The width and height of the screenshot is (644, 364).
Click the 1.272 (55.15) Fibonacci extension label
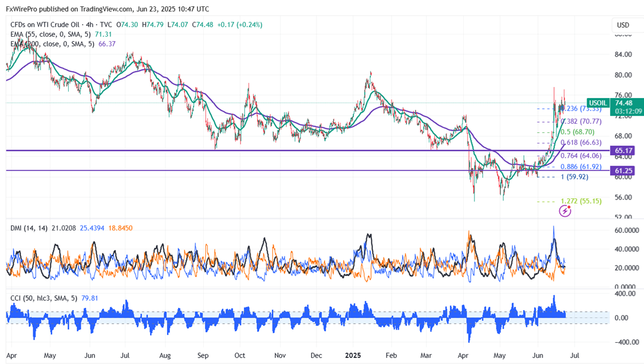(581, 201)
